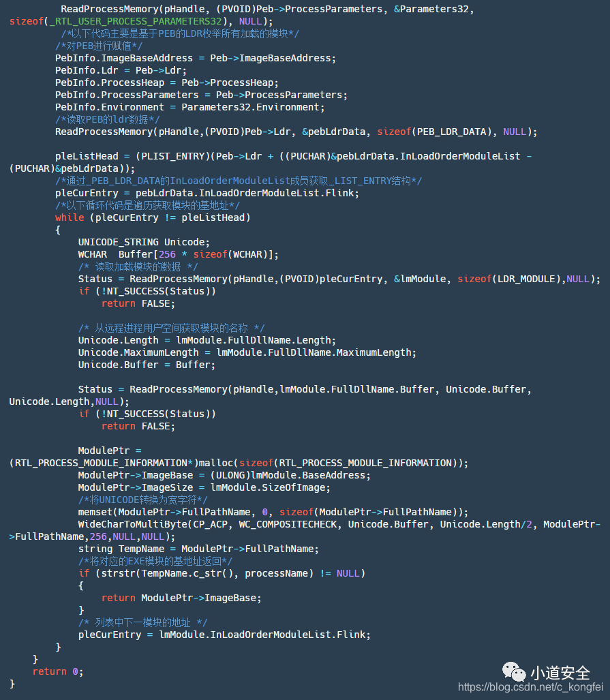Click the 'pleListHead = (PLIST_ENTRY)' assignment line
The width and height of the screenshot is (610, 700).
click(x=293, y=156)
